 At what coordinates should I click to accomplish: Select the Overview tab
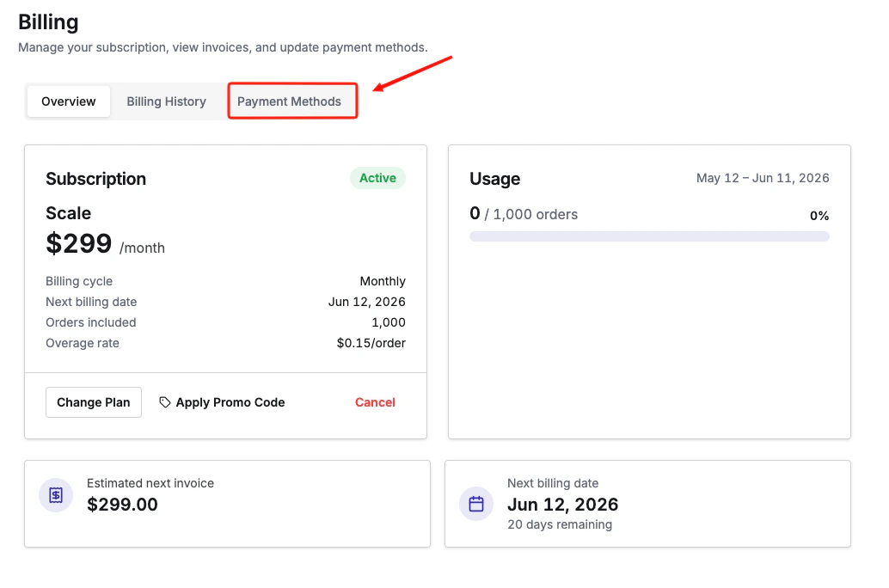point(69,101)
